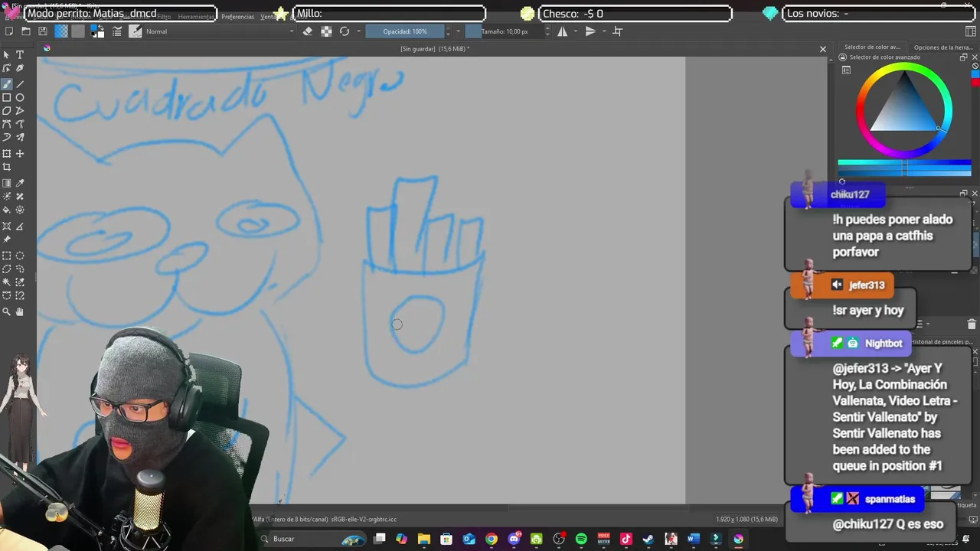
Task: Toggle eraser mode
Action: pyautogui.click(x=308, y=31)
